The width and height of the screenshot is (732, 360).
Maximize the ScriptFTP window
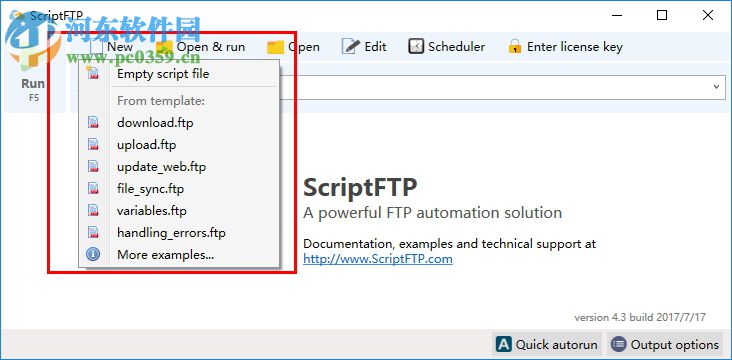tap(662, 15)
